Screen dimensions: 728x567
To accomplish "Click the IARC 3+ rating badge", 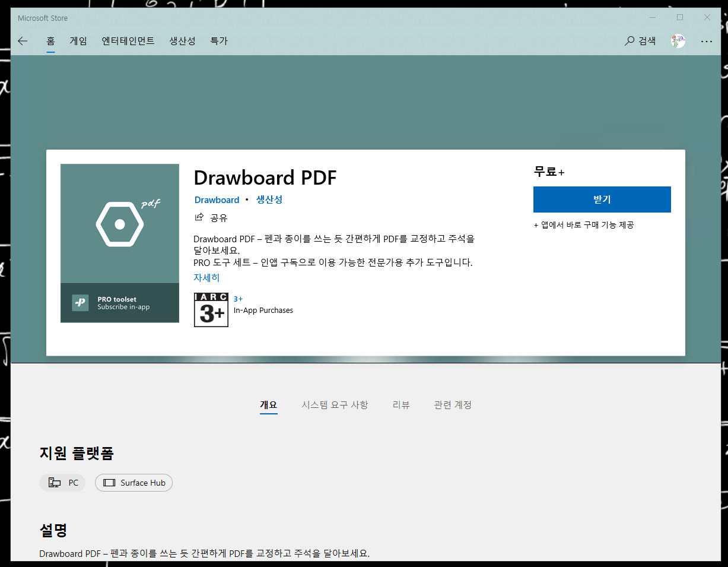I will click(211, 310).
